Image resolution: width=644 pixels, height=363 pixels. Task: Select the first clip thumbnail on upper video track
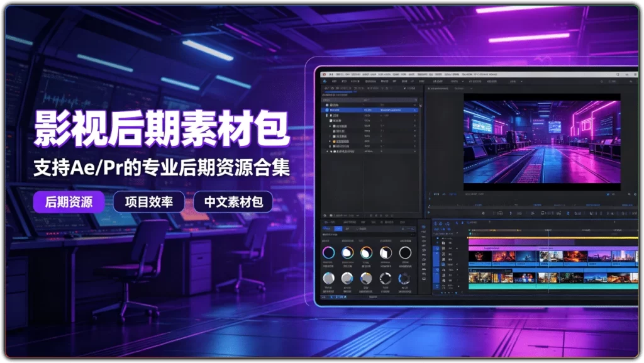(480, 257)
